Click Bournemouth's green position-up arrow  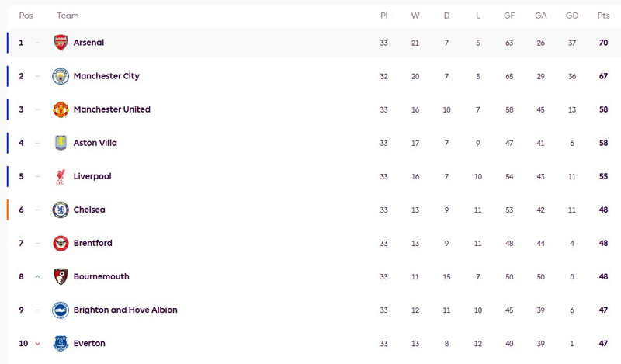tap(37, 276)
